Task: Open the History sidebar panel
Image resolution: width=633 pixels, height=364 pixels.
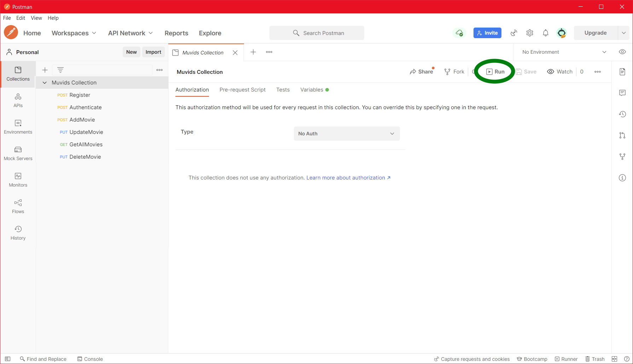Action: click(x=18, y=233)
